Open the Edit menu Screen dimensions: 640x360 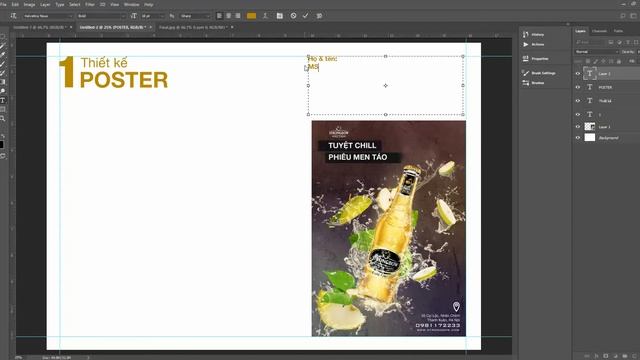[15, 4]
